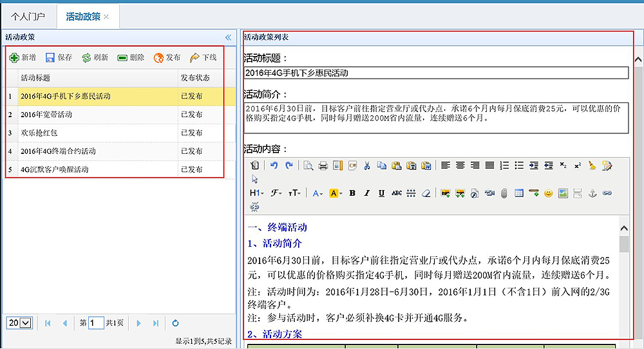644x349 pixels.
Task: Open the page size dropdown showing 20
Action: click(19, 323)
